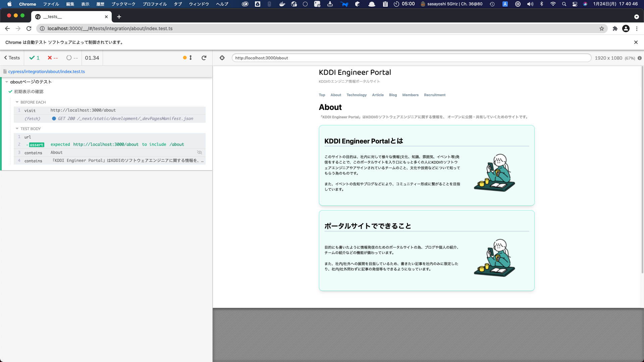Open Chrome extensions puzzle icon

[615, 28]
